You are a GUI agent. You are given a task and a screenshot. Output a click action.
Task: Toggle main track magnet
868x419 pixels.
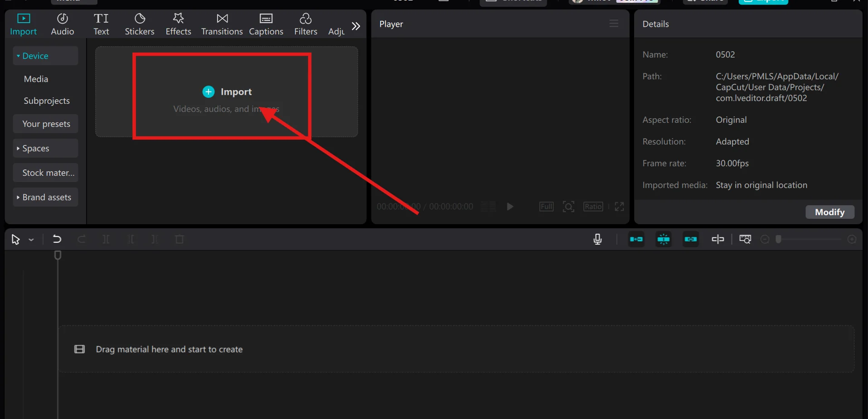click(636, 239)
